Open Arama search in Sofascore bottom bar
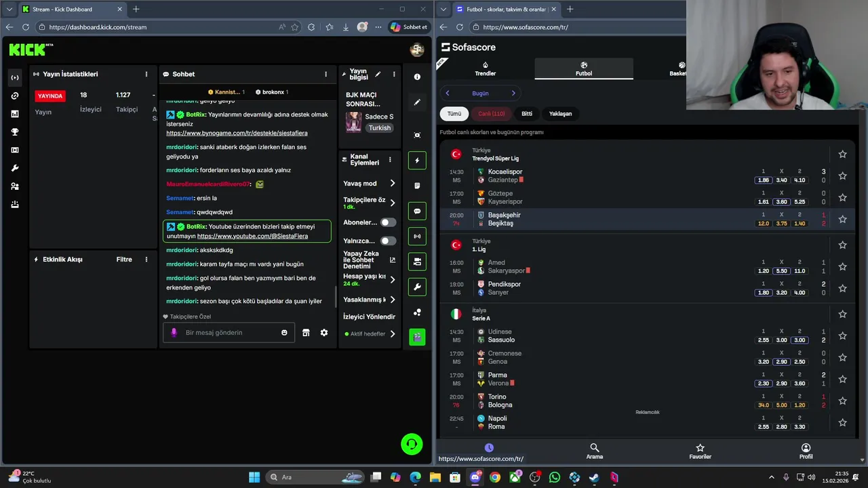The height and width of the screenshot is (488, 868). [594, 451]
